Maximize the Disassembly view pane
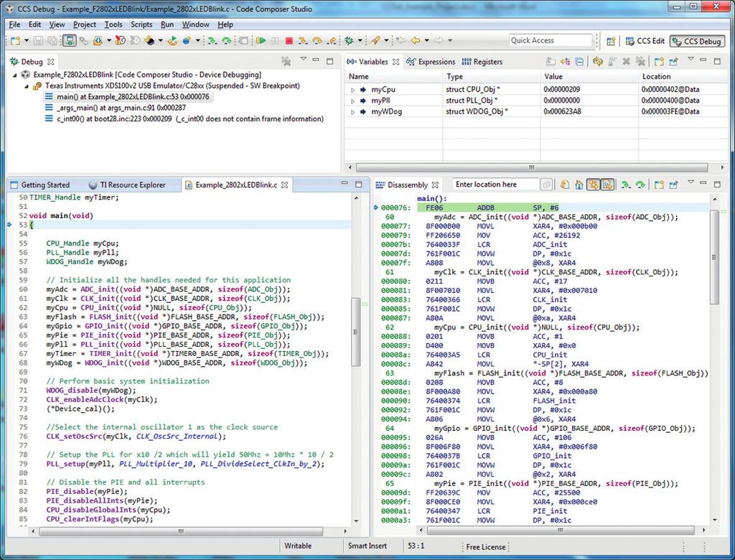This screenshot has height=560, width=735. pyautogui.click(x=717, y=185)
